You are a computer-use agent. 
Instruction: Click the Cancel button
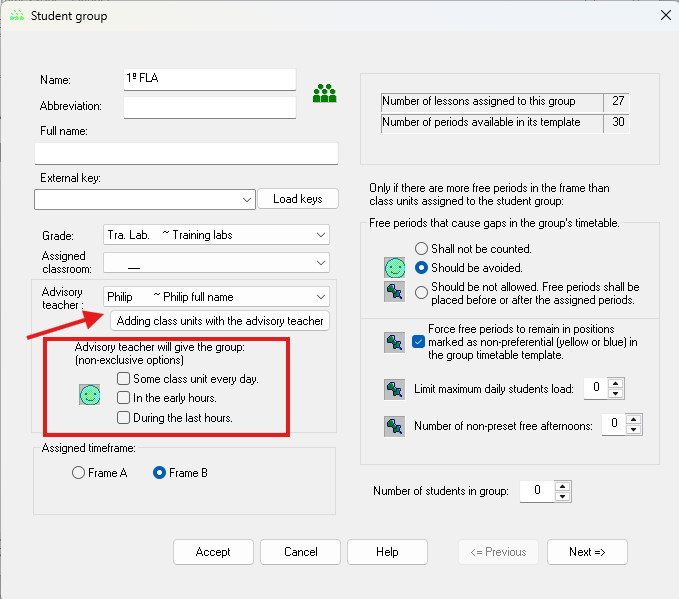click(x=301, y=552)
